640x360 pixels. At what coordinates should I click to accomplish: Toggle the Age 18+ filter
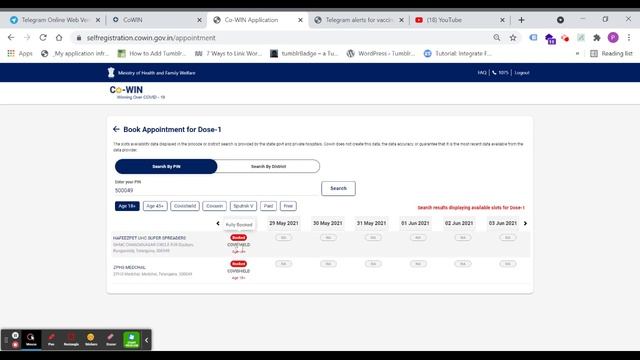tap(127, 206)
